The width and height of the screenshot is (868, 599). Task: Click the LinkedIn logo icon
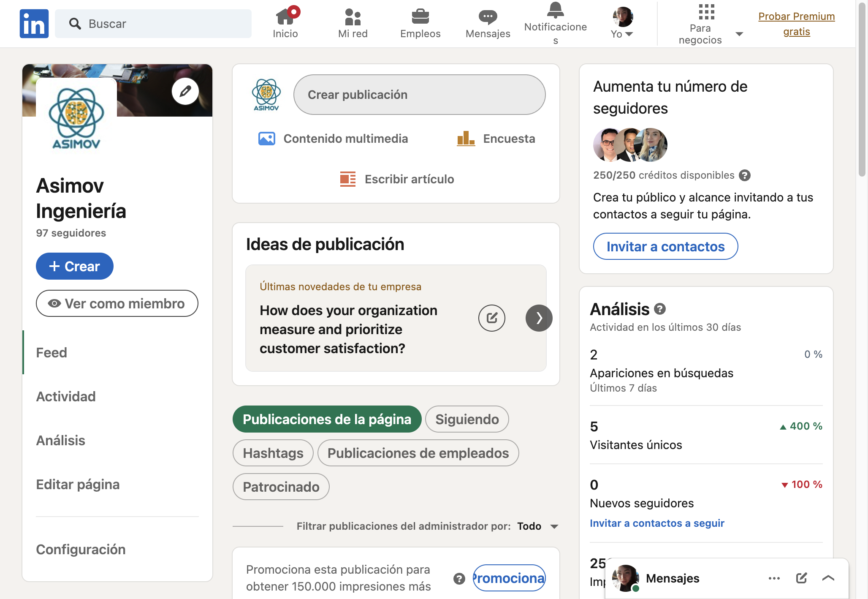[x=34, y=24]
